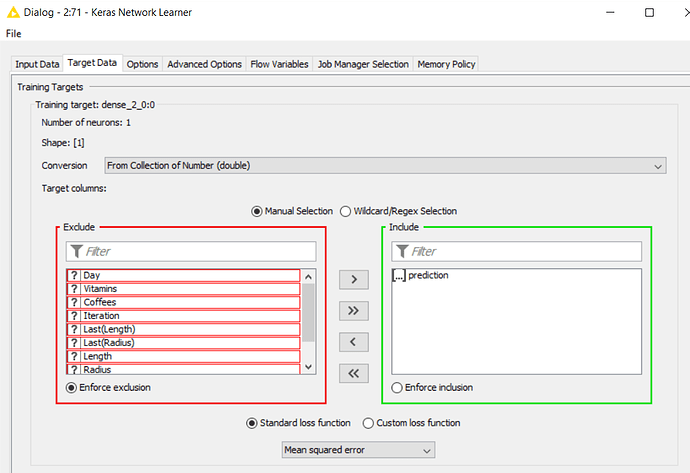690x473 pixels.
Task: Open the Mean squared error loss dropdown
Action: pyautogui.click(x=358, y=450)
